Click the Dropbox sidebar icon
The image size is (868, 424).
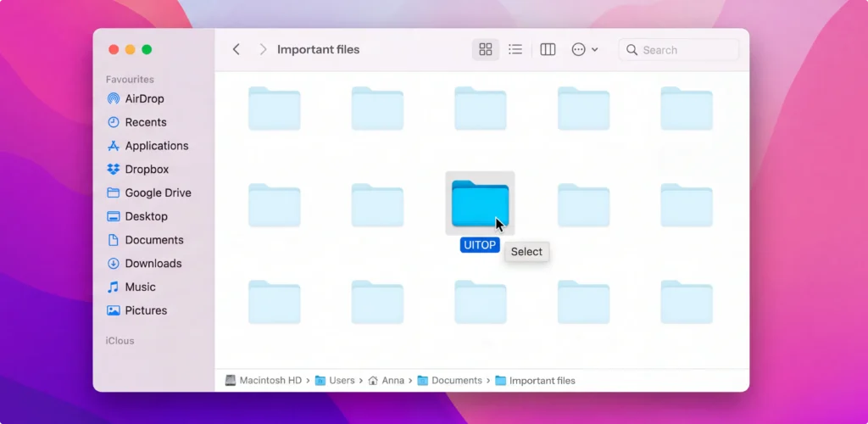pos(114,170)
